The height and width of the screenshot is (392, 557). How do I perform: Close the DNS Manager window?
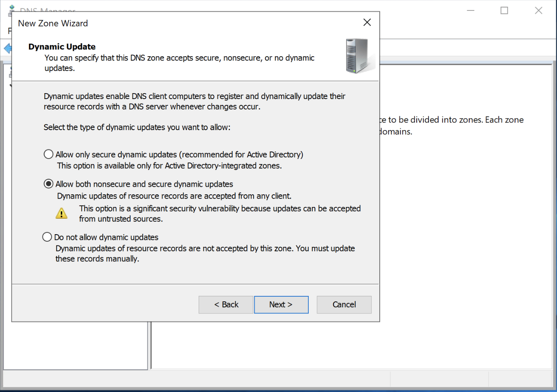click(x=538, y=10)
